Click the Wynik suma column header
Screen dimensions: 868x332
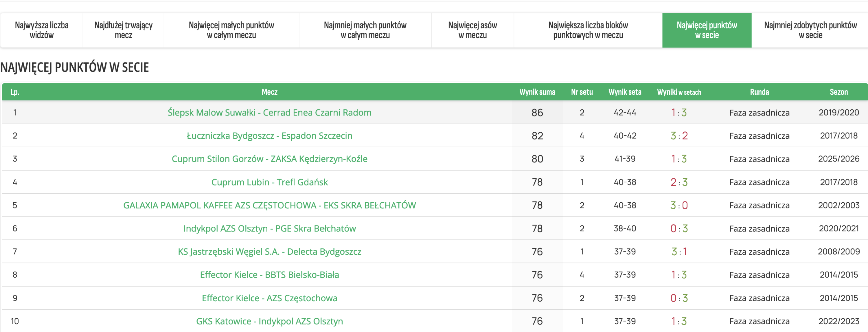537,92
